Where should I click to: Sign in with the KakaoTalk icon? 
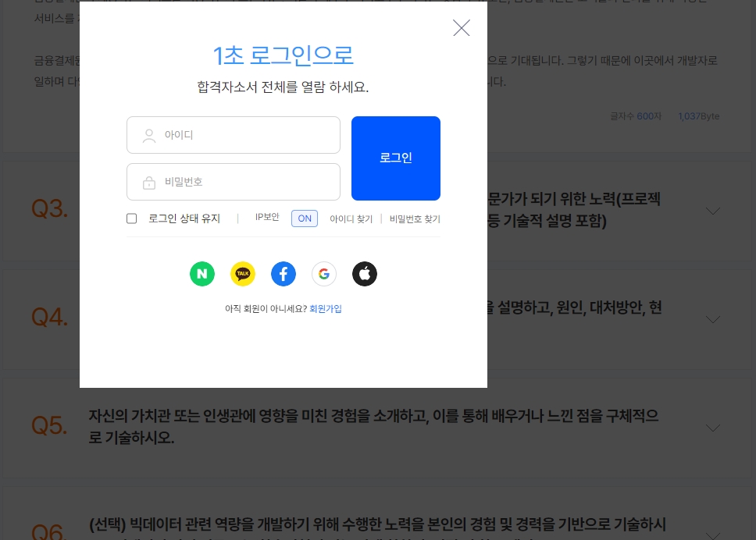click(243, 274)
